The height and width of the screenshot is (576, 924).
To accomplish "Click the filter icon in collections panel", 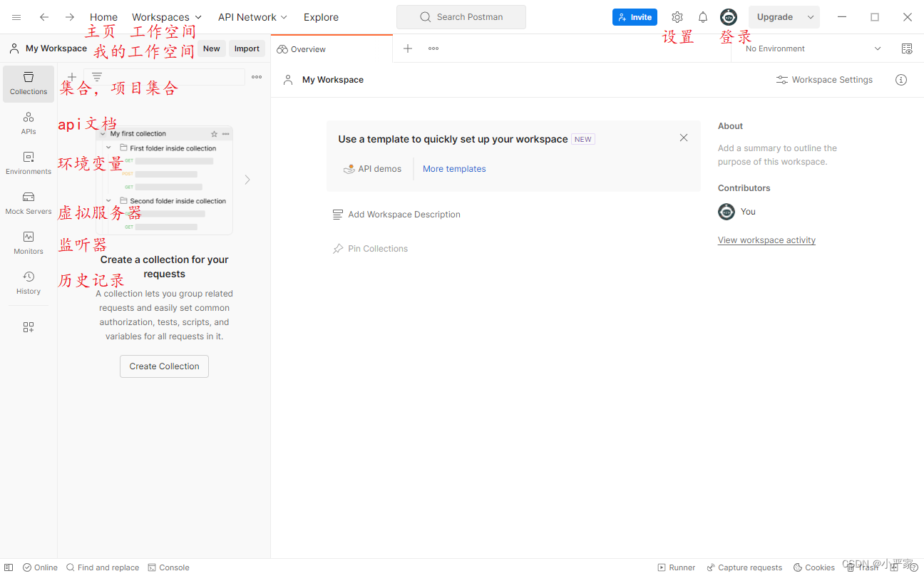I will coord(97,77).
